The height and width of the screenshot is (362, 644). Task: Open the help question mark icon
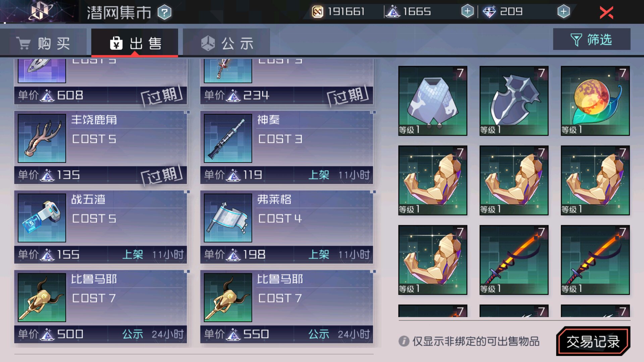click(x=164, y=13)
